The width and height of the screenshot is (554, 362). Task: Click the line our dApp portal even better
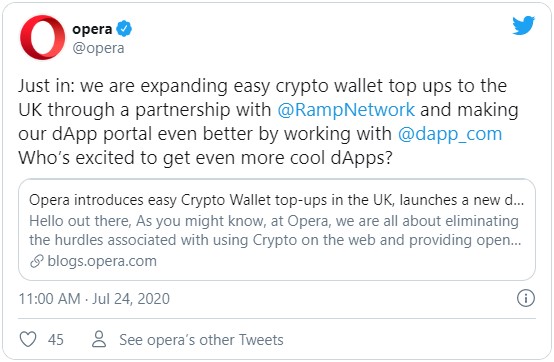click(260, 134)
